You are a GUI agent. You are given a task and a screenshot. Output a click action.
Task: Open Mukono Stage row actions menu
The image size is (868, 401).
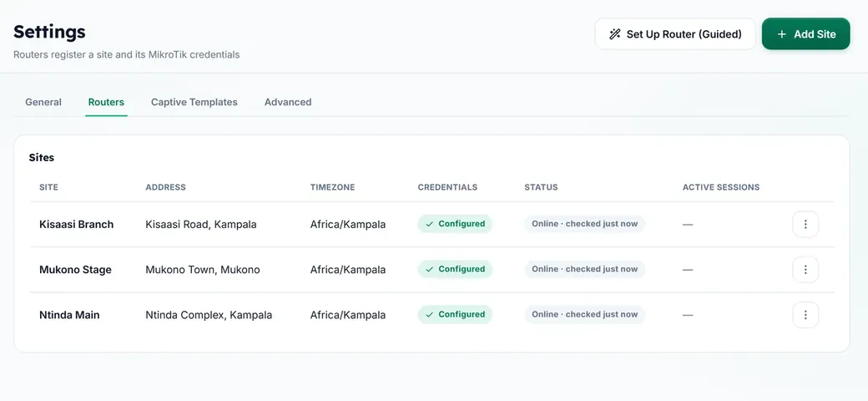pos(805,270)
